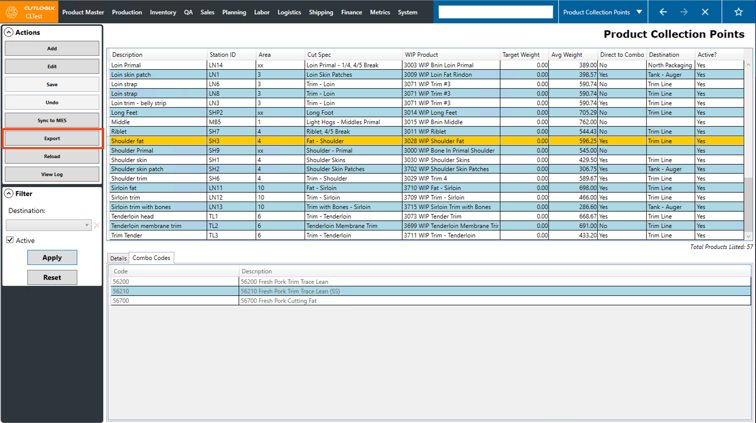Switch to the Details tab
Viewport: 756px width, 423px height.
pos(118,258)
